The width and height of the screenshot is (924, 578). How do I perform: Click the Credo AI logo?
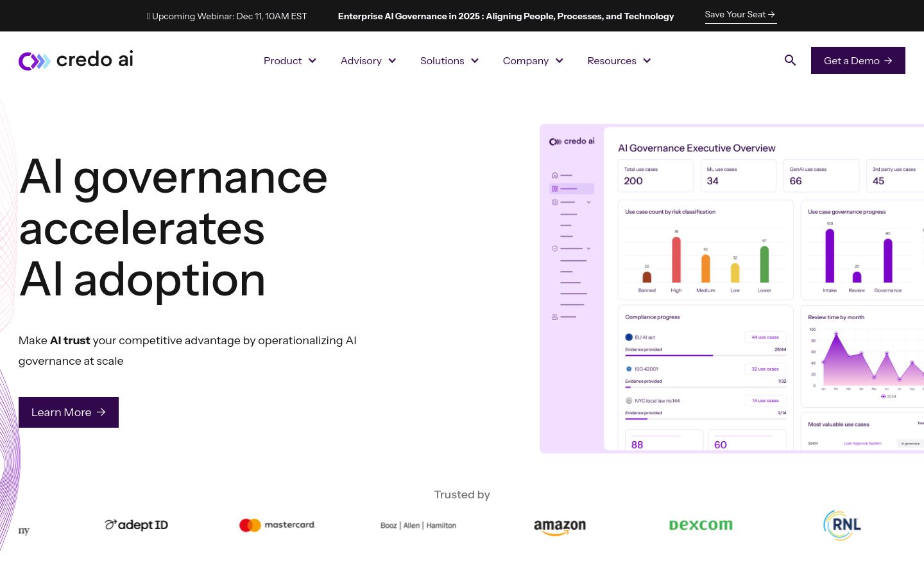(76, 60)
